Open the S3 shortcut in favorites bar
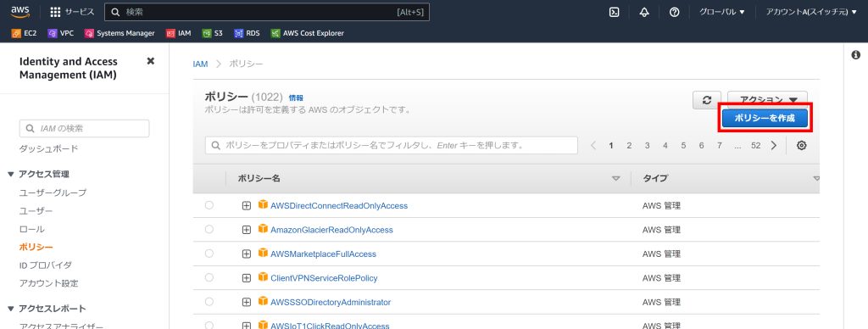868x329 pixels. click(213, 33)
